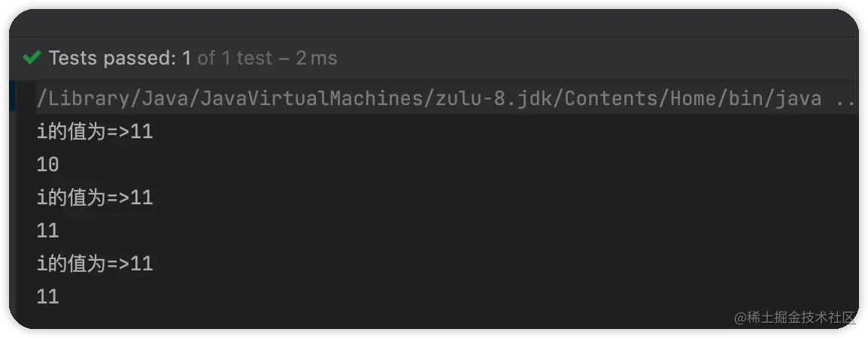Image resolution: width=868 pixels, height=338 pixels.
Task: Click the "@" symbol in the watermark
Action: tap(740, 318)
